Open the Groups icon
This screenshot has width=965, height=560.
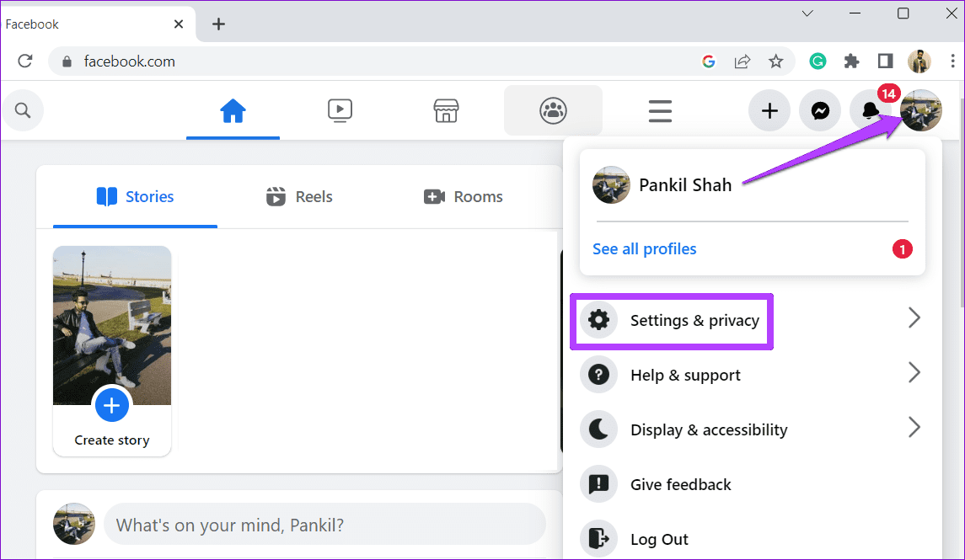click(552, 110)
